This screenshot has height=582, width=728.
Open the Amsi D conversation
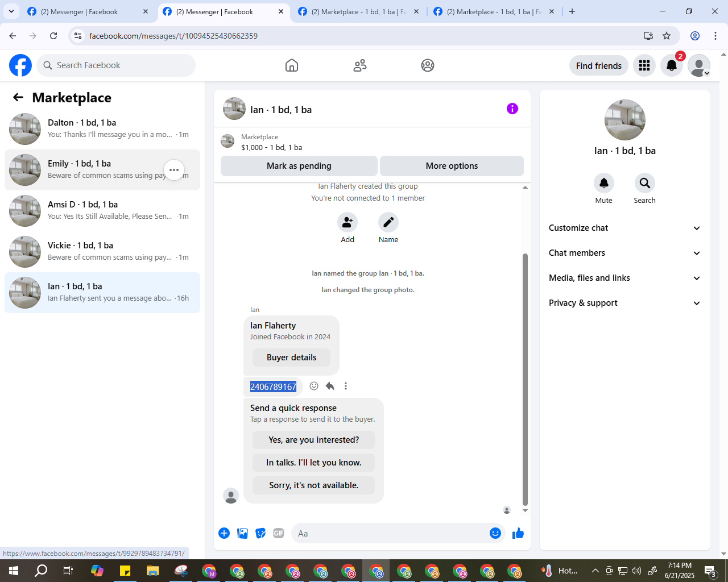point(102,211)
